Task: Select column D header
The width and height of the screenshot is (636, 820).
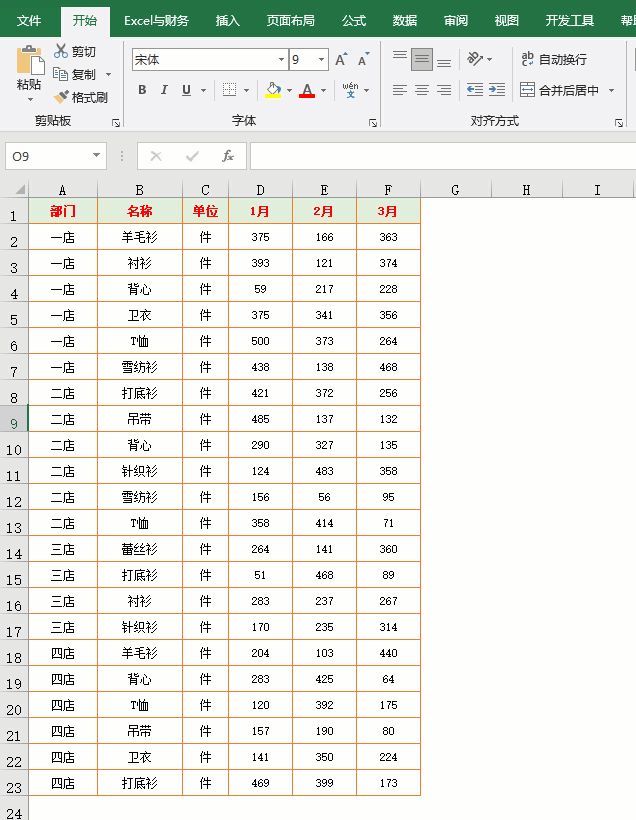Action: click(x=260, y=189)
